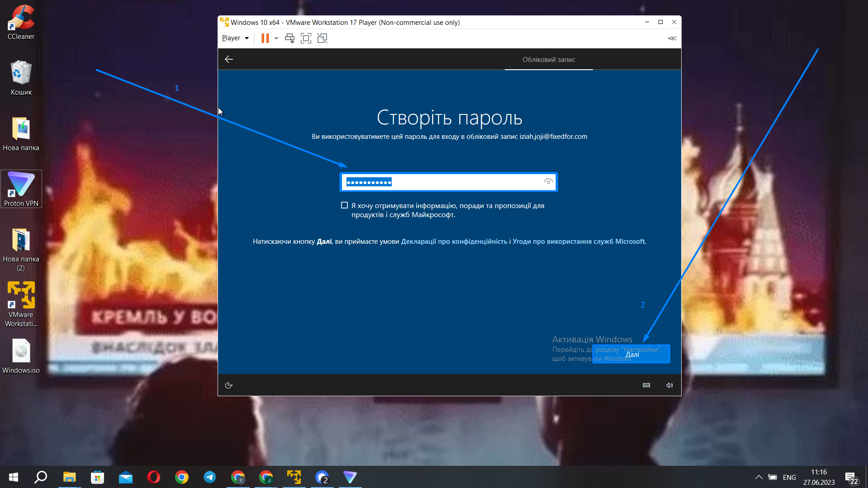Select the Нова папка (2) desktop folder
Image resolution: width=868 pixels, height=488 pixels.
coord(21,250)
